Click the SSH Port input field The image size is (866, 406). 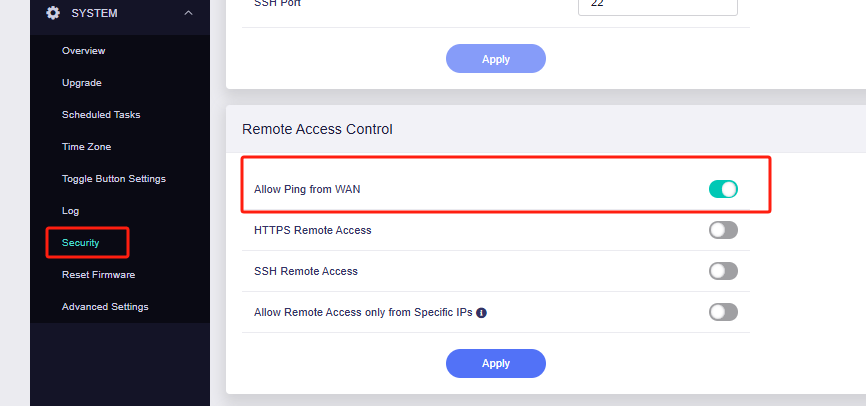pos(657,6)
